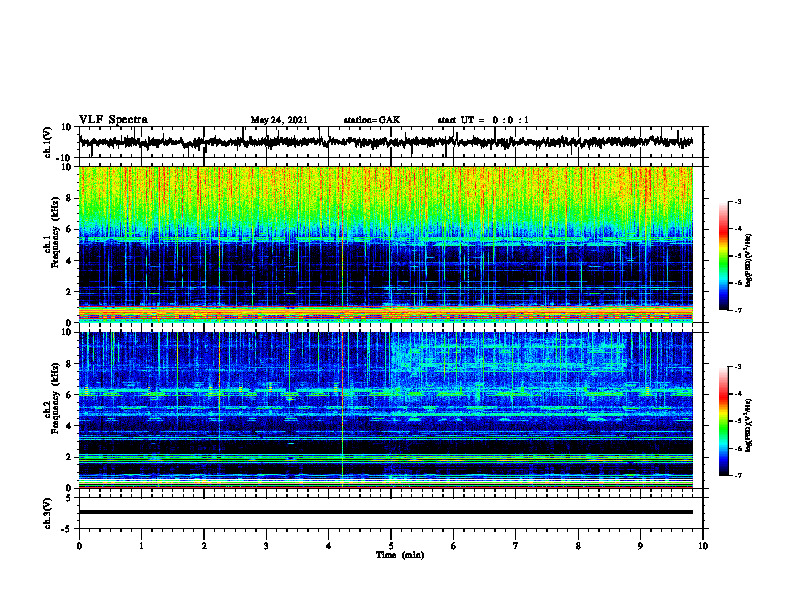792x612 pixels.
Task: Click time axis tick label "9"
Action: point(640,546)
